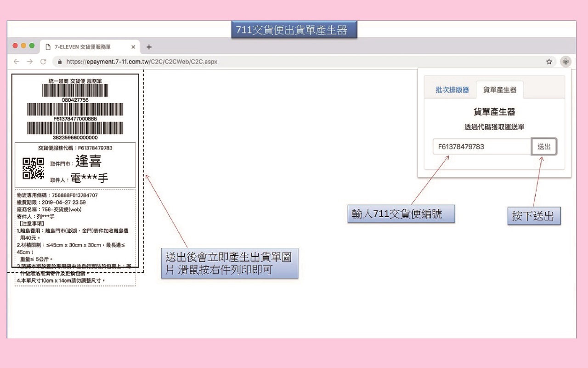The height and width of the screenshot is (368, 588).
Task: Click the URL address bar
Action: pyautogui.click(x=305, y=61)
